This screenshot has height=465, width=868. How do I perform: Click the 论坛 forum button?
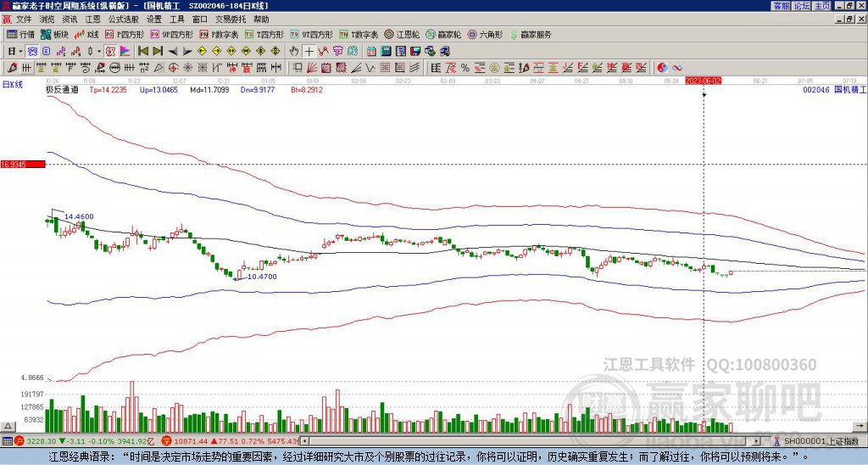(802, 6)
